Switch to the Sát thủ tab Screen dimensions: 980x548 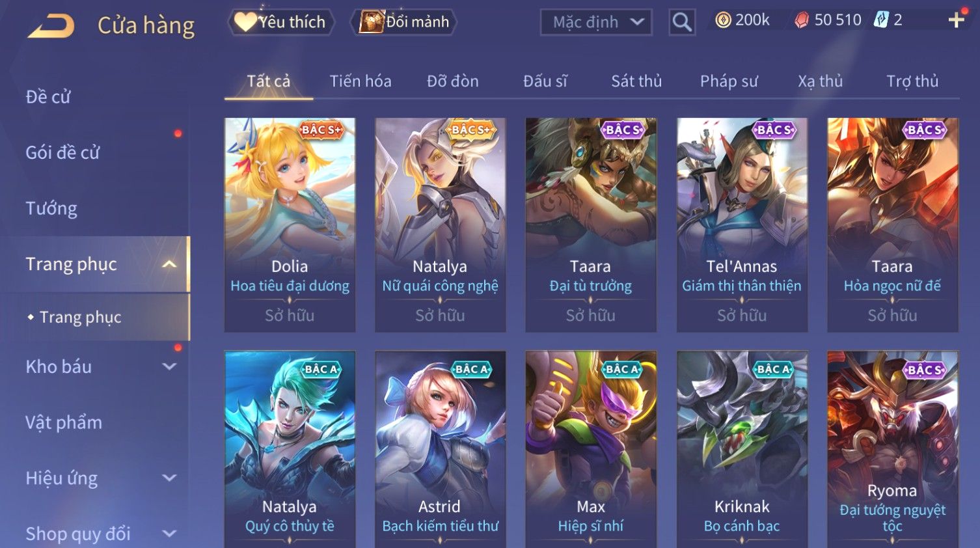click(636, 81)
